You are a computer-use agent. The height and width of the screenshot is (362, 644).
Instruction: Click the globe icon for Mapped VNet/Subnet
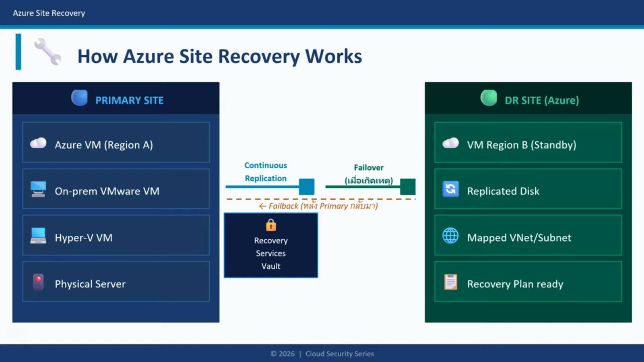tap(450, 236)
